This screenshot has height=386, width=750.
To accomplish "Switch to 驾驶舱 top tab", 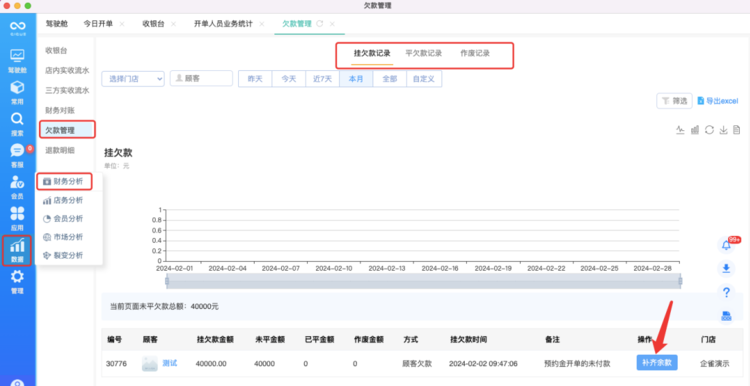I will tap(57, 24).
